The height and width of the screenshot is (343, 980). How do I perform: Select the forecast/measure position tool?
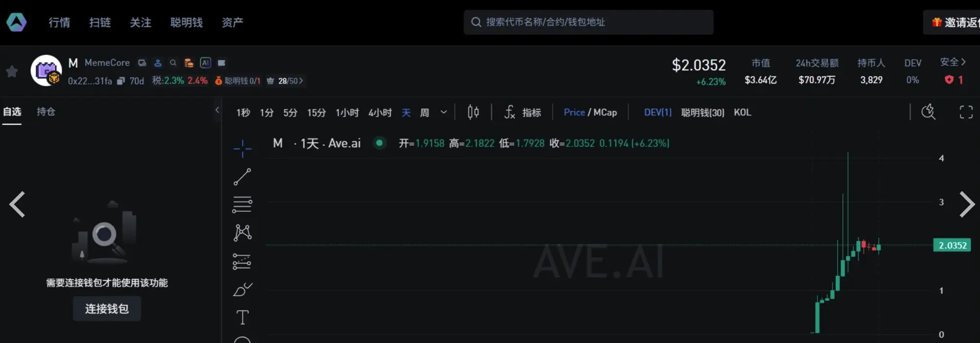pyautogui.click(x=242, y=262)
